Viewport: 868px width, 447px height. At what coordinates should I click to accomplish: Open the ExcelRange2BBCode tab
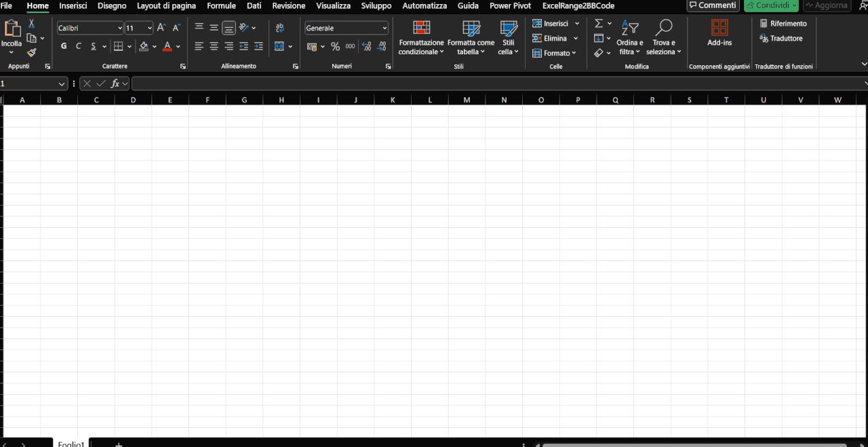pyautogui.click(x=578, y=5)
